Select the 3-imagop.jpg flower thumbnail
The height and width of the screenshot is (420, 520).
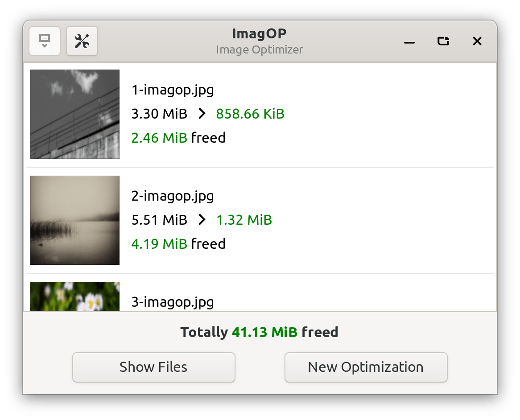pos(75,296)
